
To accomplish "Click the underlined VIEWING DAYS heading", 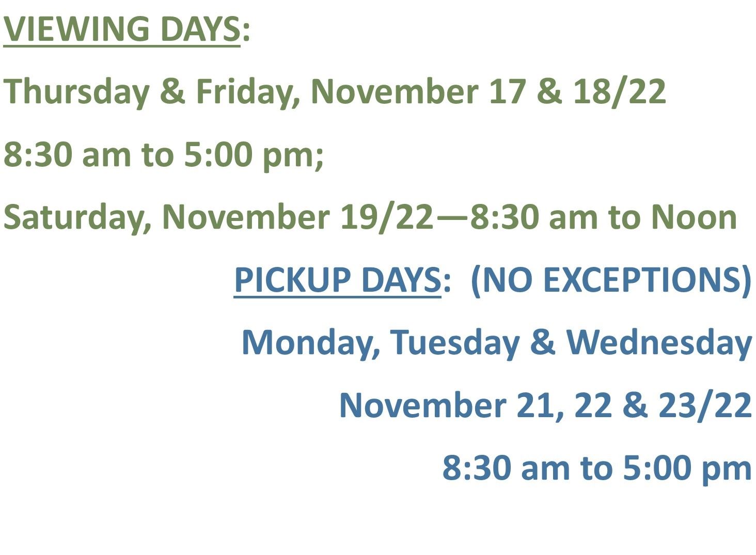I will pyautogui.click(x=122, y=29).
